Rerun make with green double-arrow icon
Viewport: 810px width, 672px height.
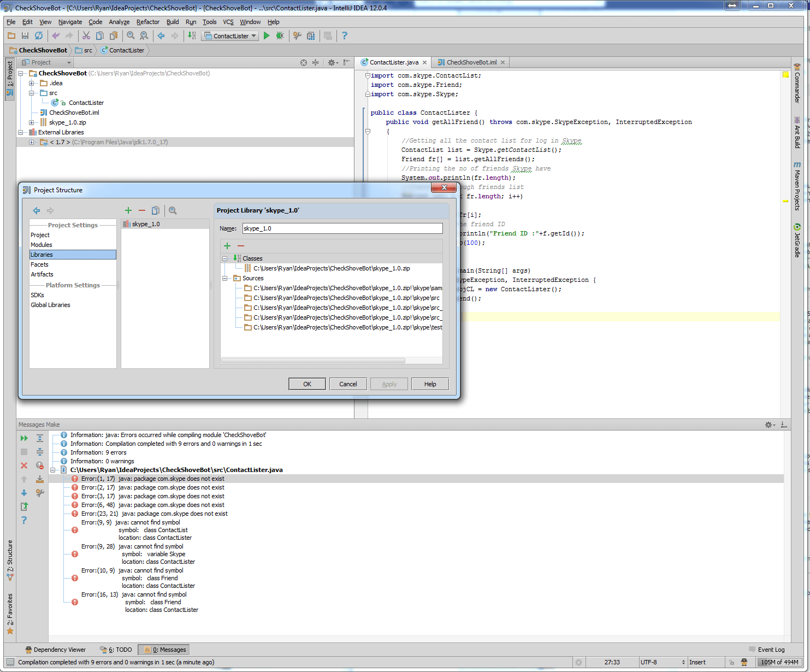pyautogui.click(x=24, y=438)
